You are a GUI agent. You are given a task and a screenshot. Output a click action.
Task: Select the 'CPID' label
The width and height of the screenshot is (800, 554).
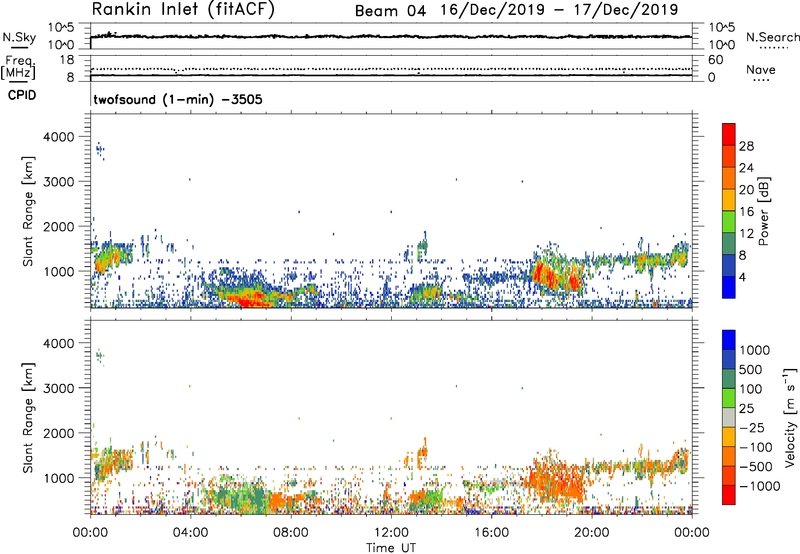pos(22,95)
